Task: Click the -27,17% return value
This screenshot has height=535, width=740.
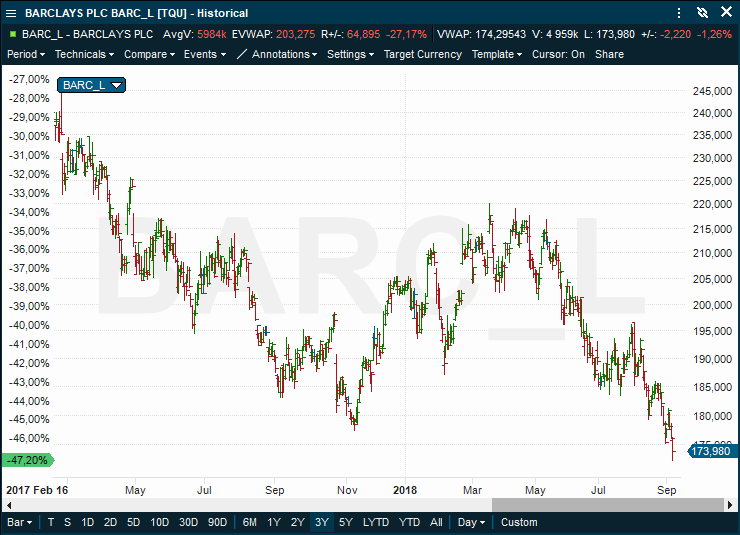Action: point(406,34)
